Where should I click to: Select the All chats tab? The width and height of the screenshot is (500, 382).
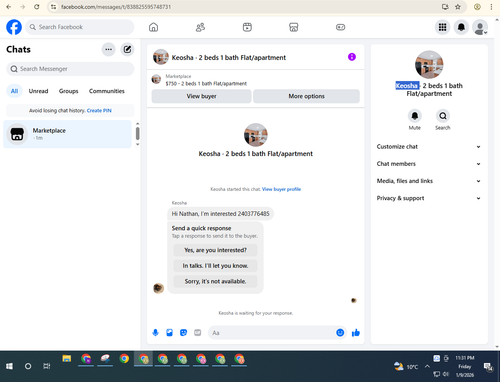(x=14, y=91)
